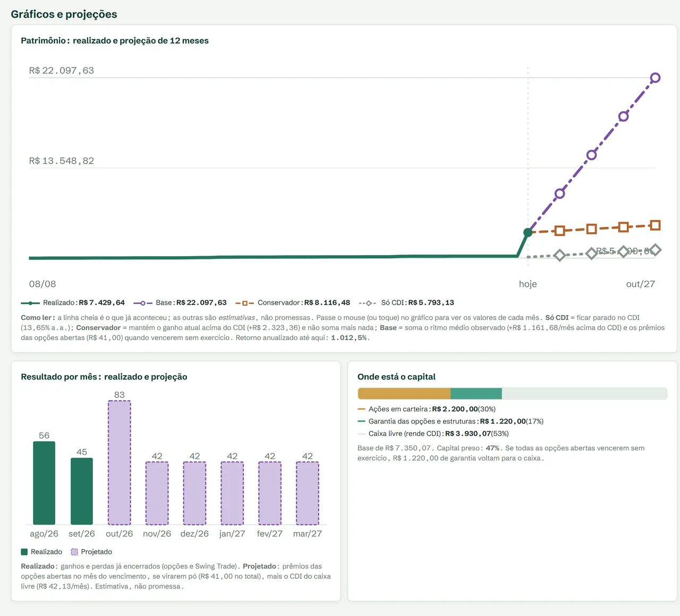680x616 pixels.
Task: Click the 'Ações em carteira' legend dash
Action: point(362,409)
